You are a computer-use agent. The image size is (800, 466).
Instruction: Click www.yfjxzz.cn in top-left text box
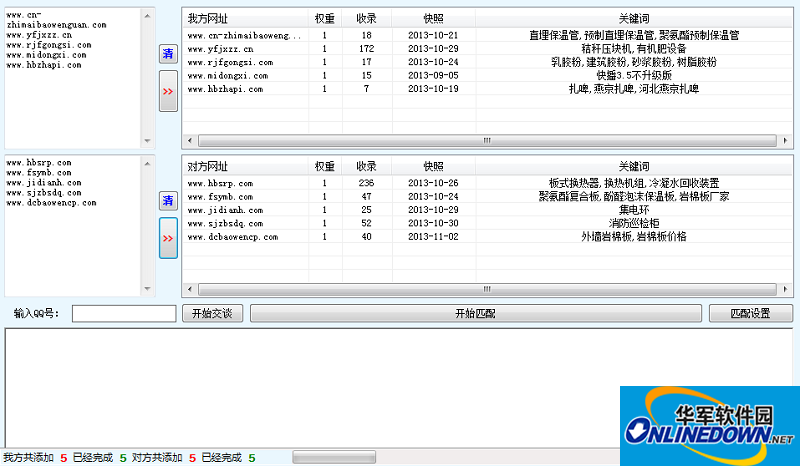click(x=39, y=35)
